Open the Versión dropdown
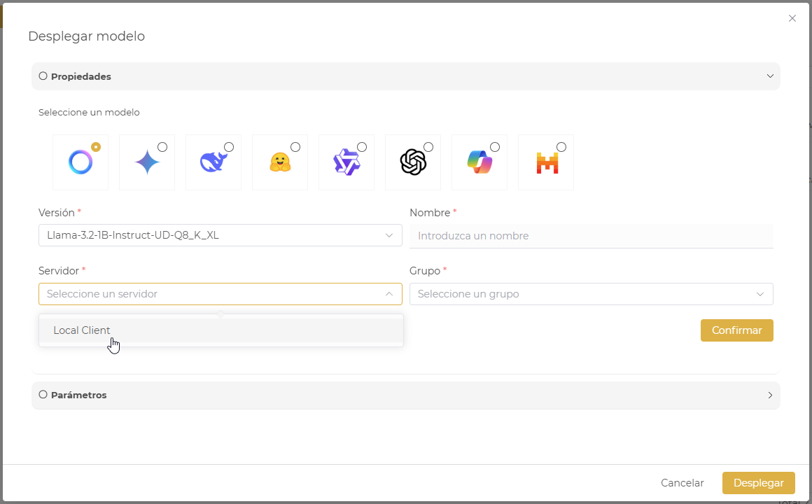 (220, 235)
